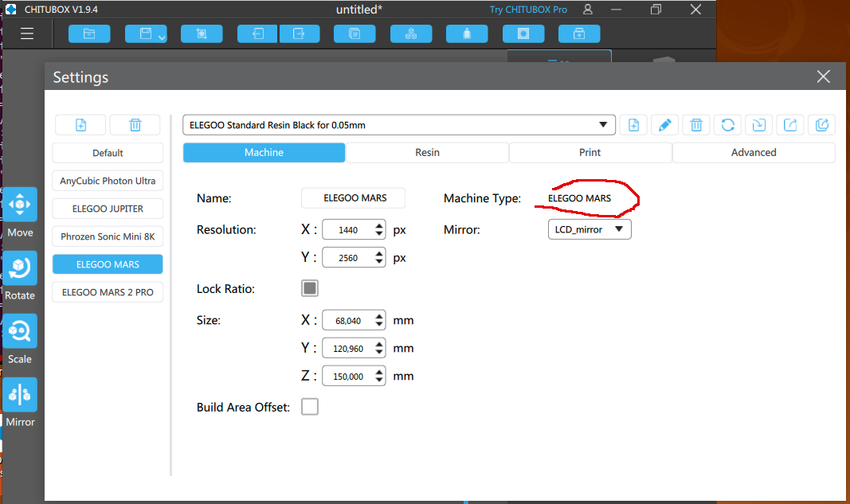850x504 pixels.
Task: Click the machine Name input field
Action: 353,197
